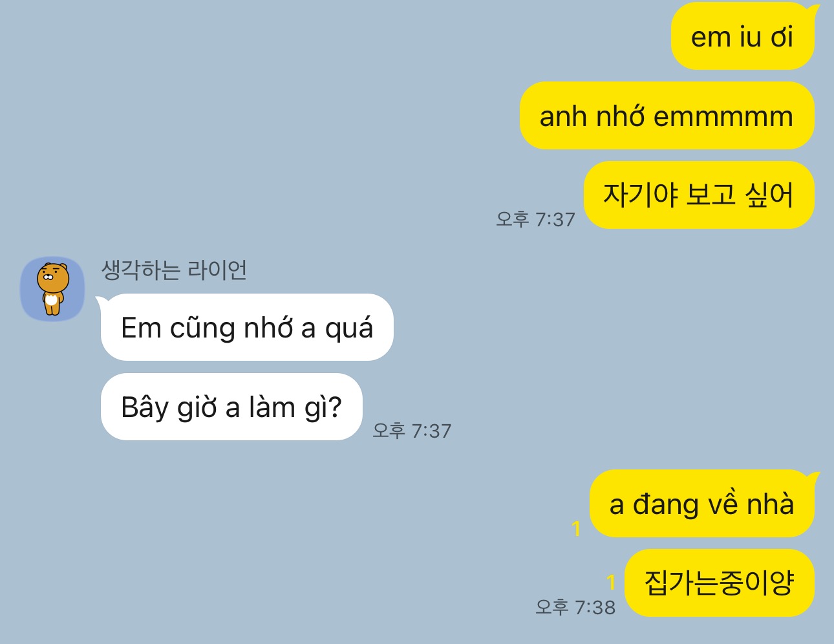Select the "Em cũng nhớ a quá" reply

click(247, 327)
